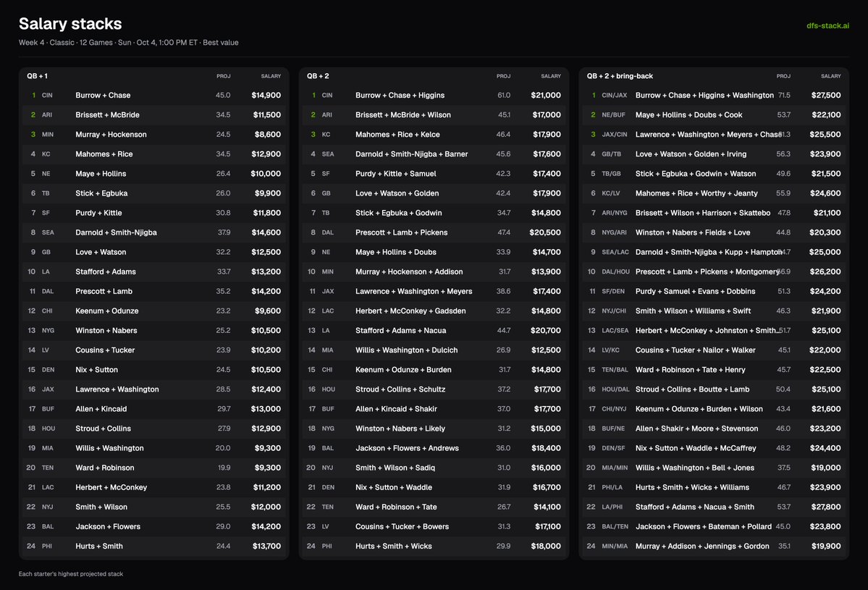Click "Purdy + Samuel + Evans + Dobbins" stack
The height and width of the screenshot is (590, 868).
pyautogui.click(x=695, y=291)
